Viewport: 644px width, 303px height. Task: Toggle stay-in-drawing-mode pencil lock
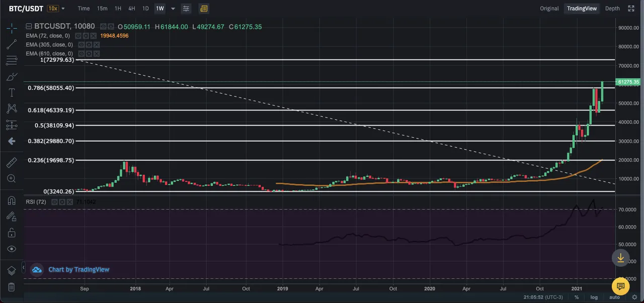(11, 217)
